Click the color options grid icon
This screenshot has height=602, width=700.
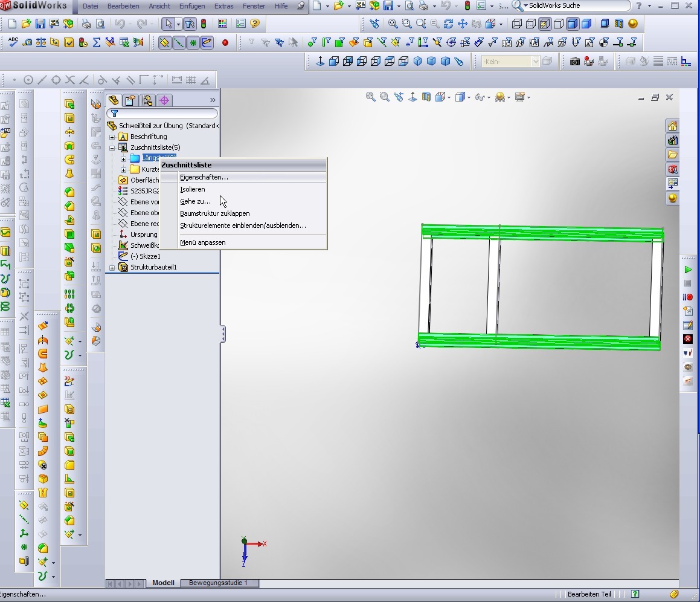pos(222,24)
